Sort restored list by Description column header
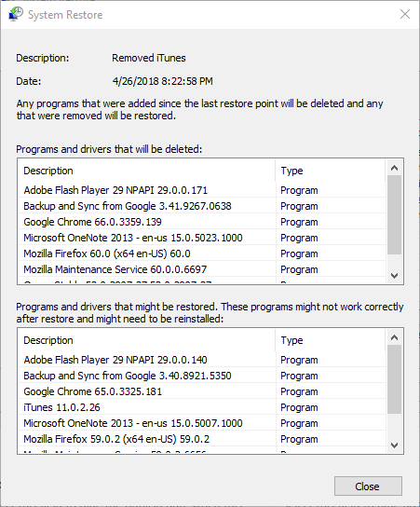Screen dimensions: 420x507 pos(147,340)
